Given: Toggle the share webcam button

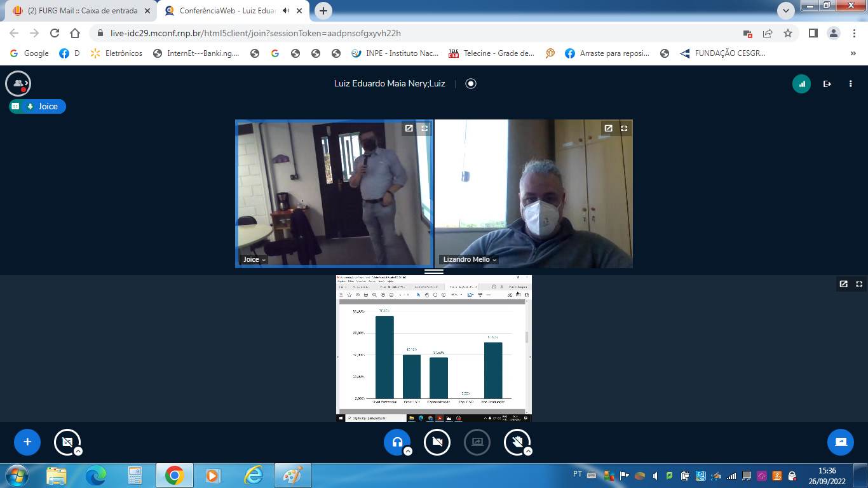Looking at the screenshot, I should point(437,442).
